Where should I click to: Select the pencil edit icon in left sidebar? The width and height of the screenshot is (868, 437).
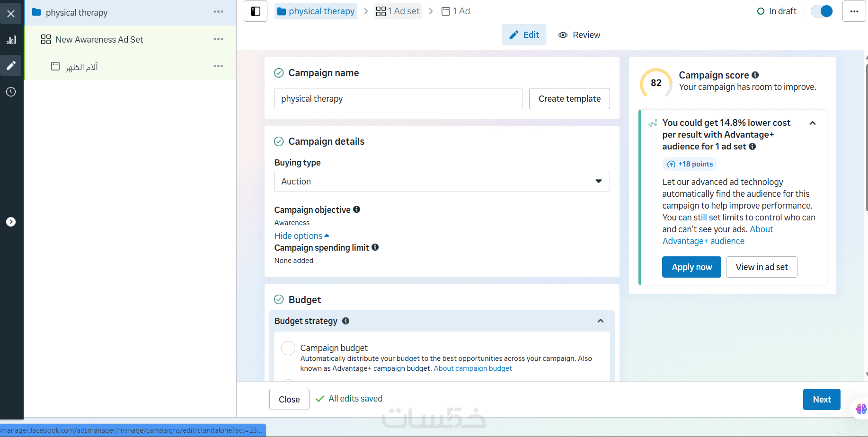point(11,65)
